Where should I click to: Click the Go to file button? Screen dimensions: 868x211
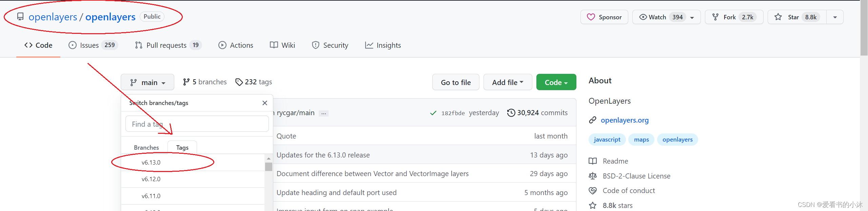456,82
